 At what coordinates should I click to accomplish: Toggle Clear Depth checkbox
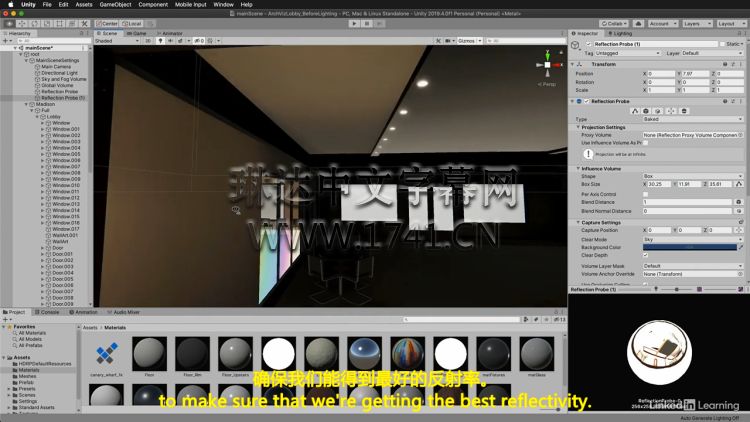point(645,255)
